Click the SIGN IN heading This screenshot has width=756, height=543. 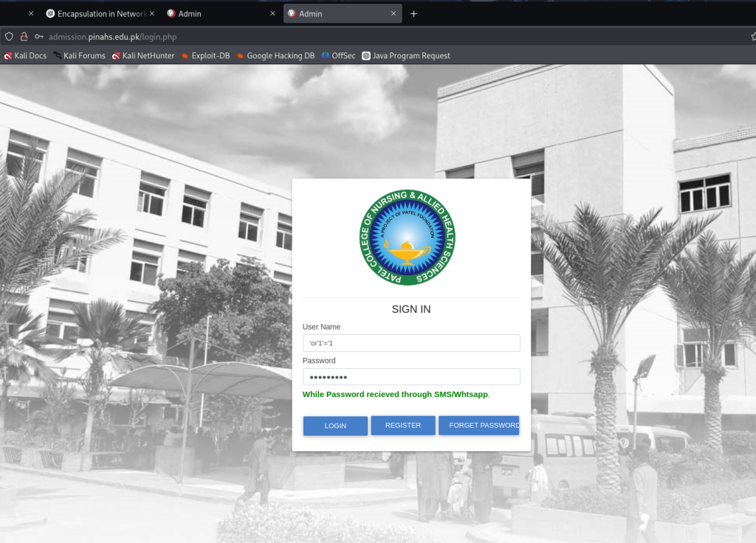click(411, 309)
